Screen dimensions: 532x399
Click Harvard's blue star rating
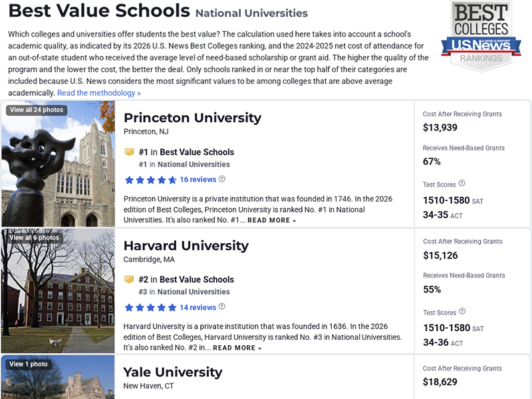coord(150,307)
